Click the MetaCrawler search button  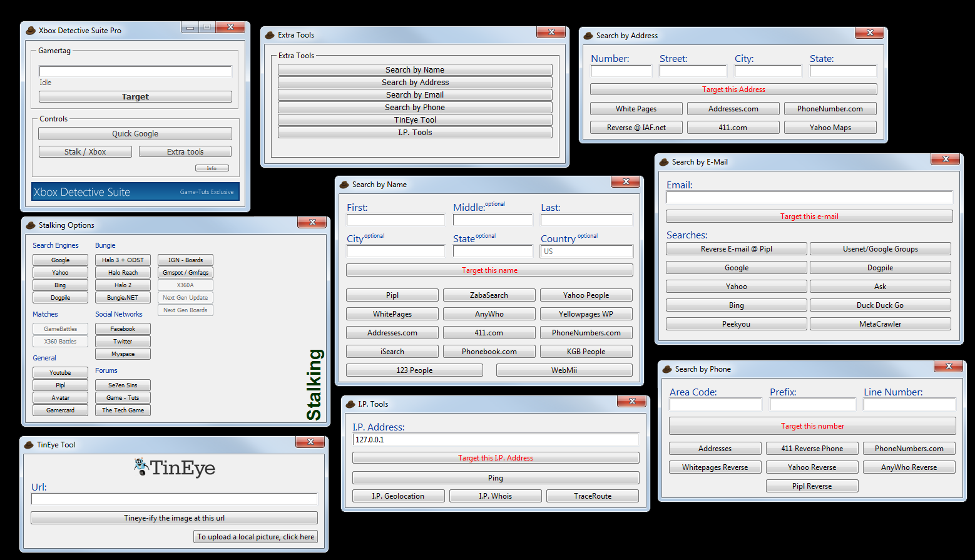[881, 324]
